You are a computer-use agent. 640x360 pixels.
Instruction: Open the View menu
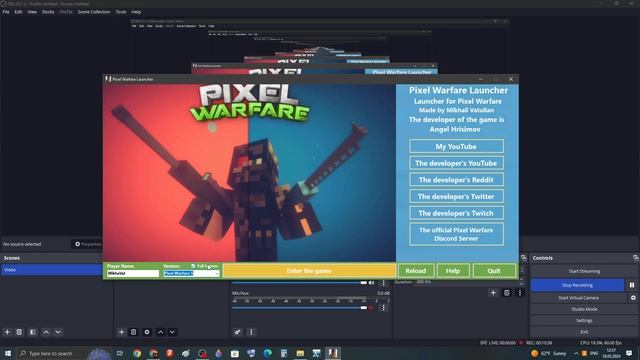(32, 12)
